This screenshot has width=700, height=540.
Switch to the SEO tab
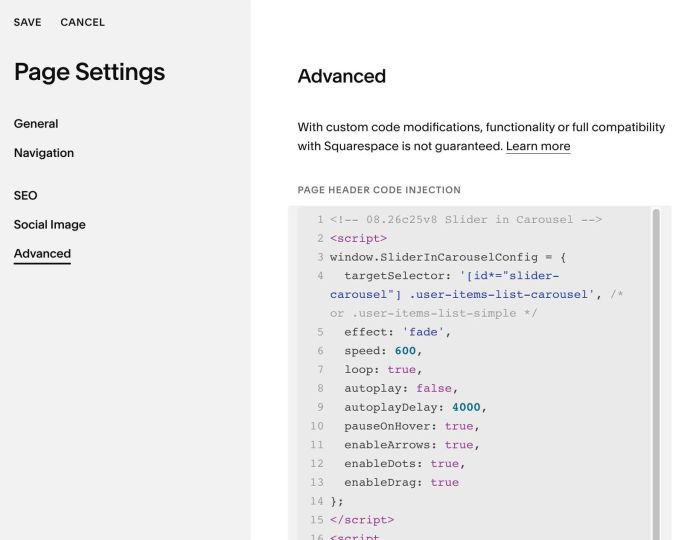tap(25, 195)
